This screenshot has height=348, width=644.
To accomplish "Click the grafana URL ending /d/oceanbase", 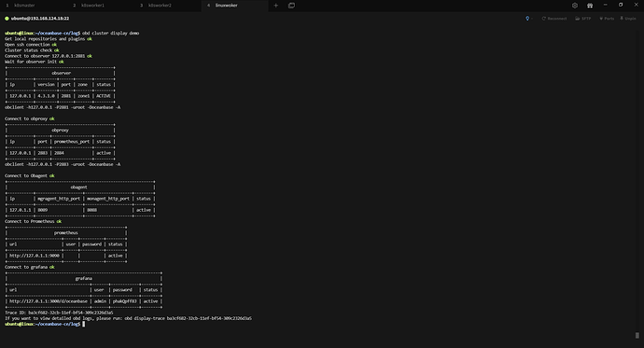I will (48, 301).
